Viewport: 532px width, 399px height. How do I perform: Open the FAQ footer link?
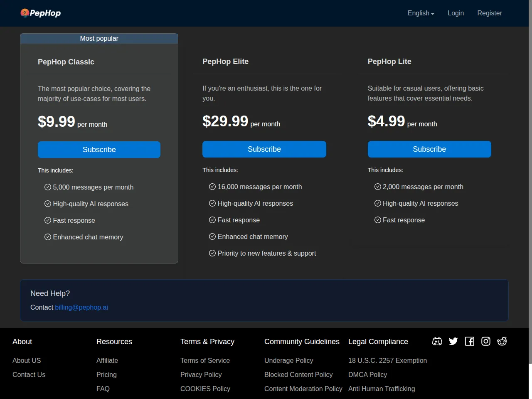pos(103,389)
